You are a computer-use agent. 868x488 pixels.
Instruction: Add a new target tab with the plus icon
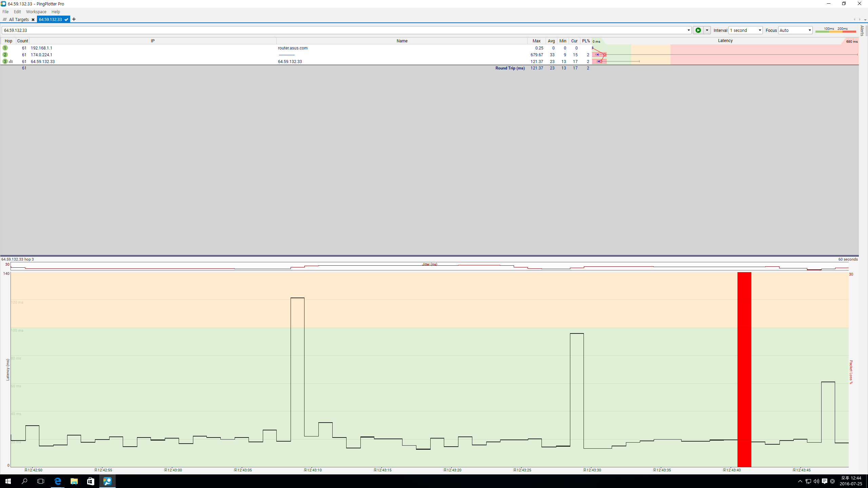click(74, 19)
